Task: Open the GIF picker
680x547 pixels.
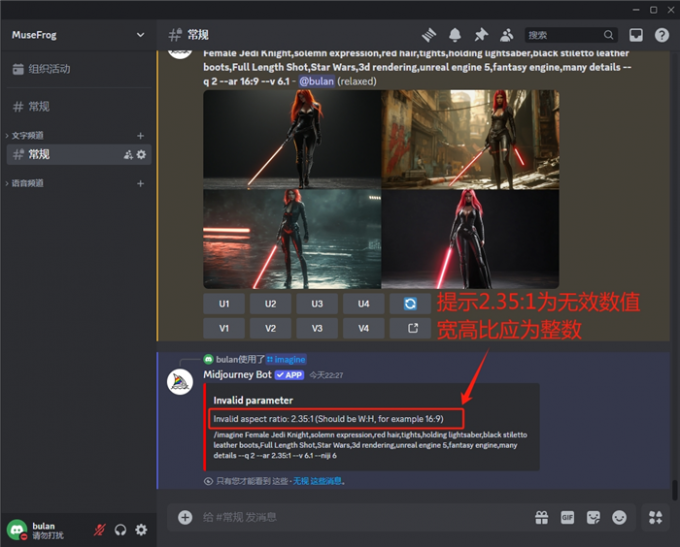Action: [567, 517]
